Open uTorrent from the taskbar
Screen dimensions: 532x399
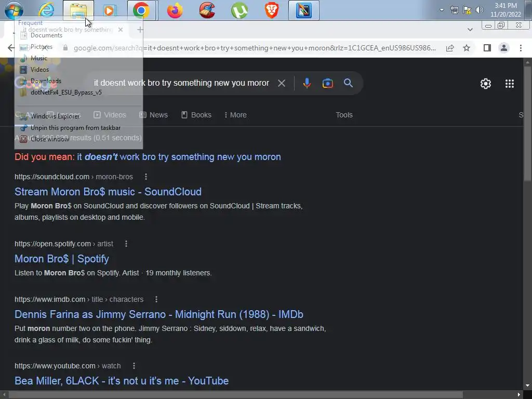click(239, 10)
